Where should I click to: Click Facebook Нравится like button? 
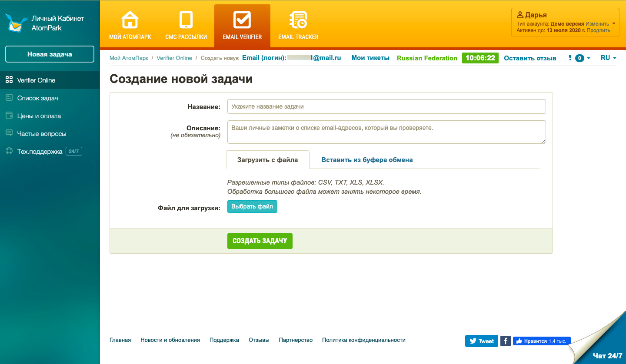(x=542, y=341)
